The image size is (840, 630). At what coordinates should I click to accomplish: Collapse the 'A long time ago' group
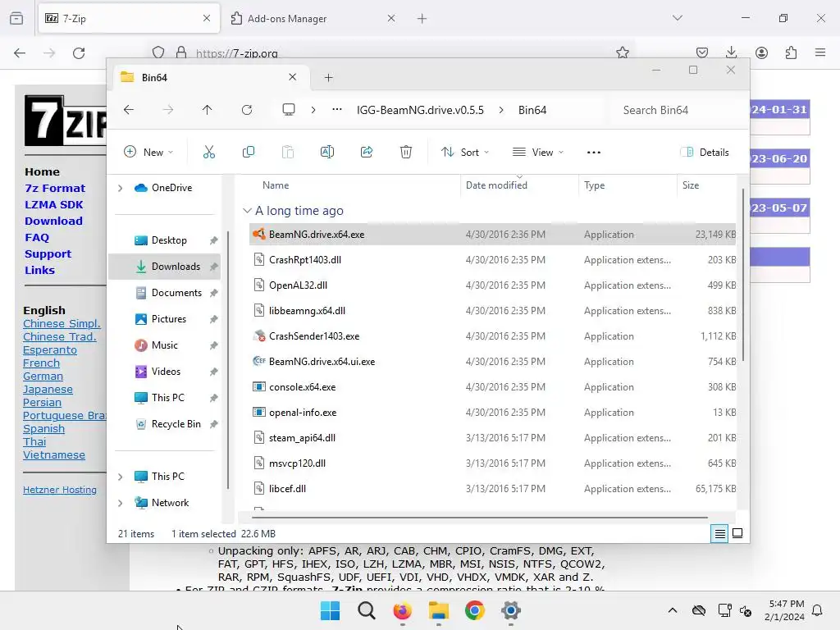tap(247, 211)
